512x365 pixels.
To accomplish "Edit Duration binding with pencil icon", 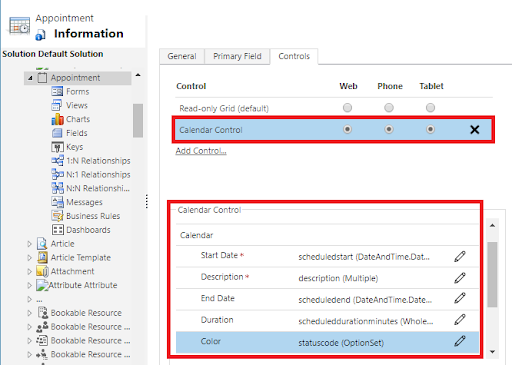I will 460,320.
